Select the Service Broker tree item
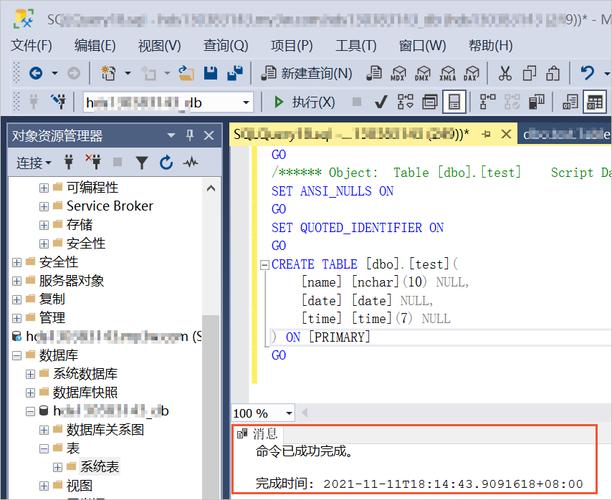The height and width of the screenshot is (500, 612). [109, 205]
